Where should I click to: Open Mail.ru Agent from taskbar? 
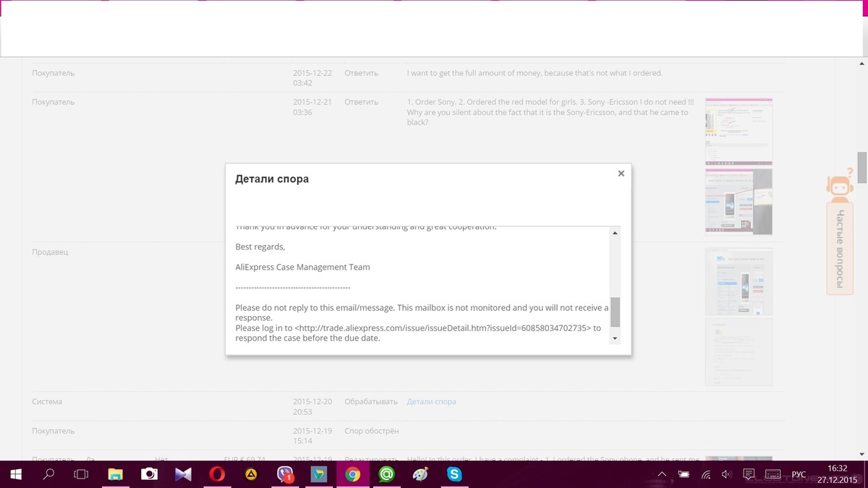[386, 474]
